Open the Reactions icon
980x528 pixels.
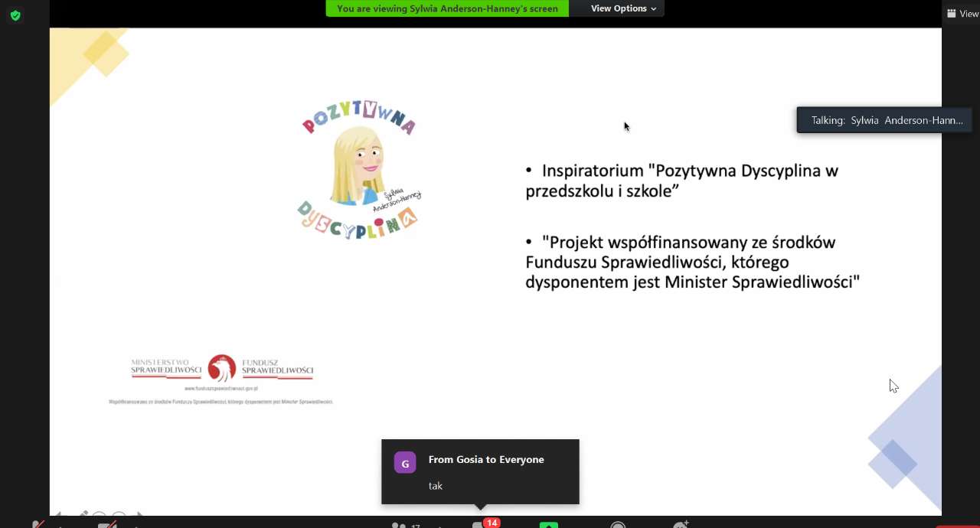(x=680, y=525)
